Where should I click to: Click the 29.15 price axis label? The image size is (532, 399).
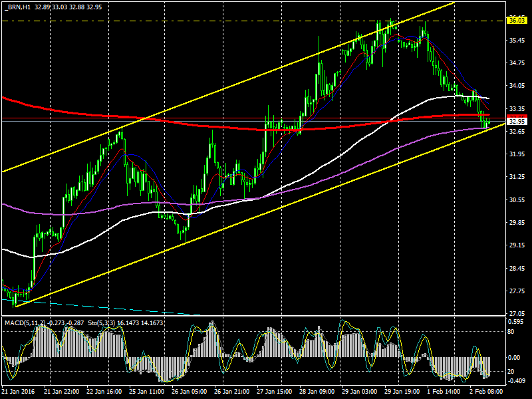tap(517, 245)
